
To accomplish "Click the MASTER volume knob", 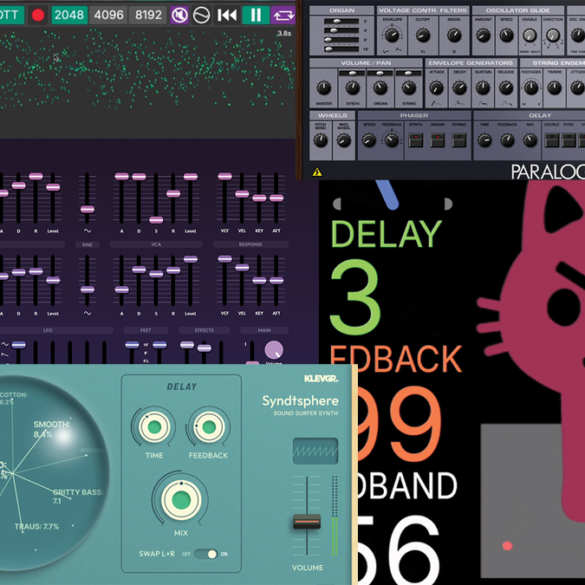I will pos(324,88).
